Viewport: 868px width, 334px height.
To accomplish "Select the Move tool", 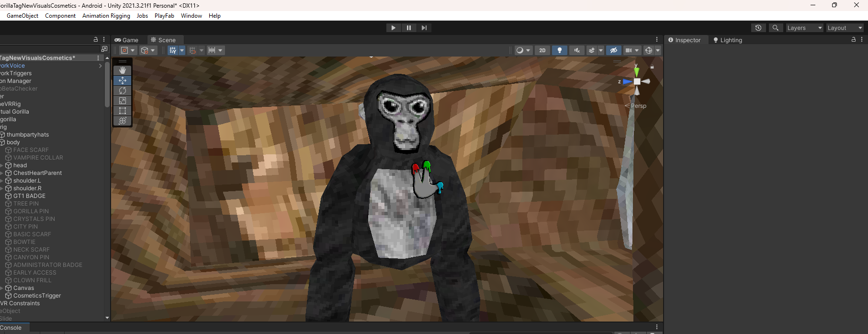I will pos(123,81).
